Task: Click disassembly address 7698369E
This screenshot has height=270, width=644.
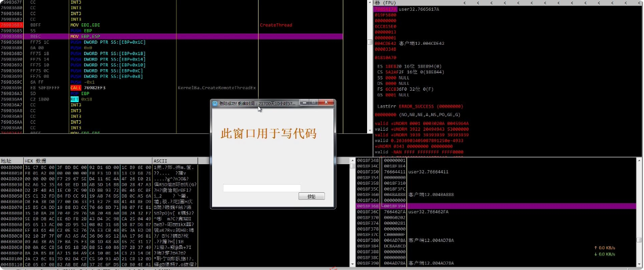Action: click(11, 87)
